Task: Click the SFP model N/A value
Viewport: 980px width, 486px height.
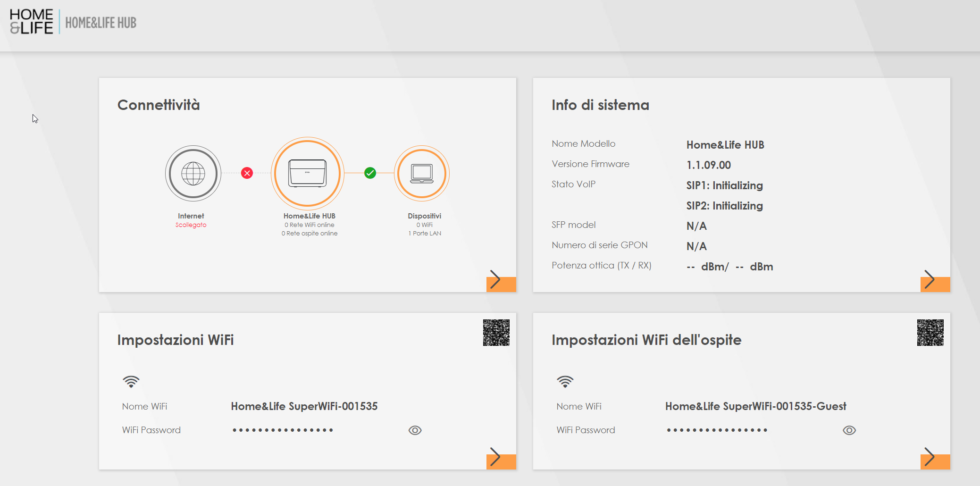Action: click(696, 226)
